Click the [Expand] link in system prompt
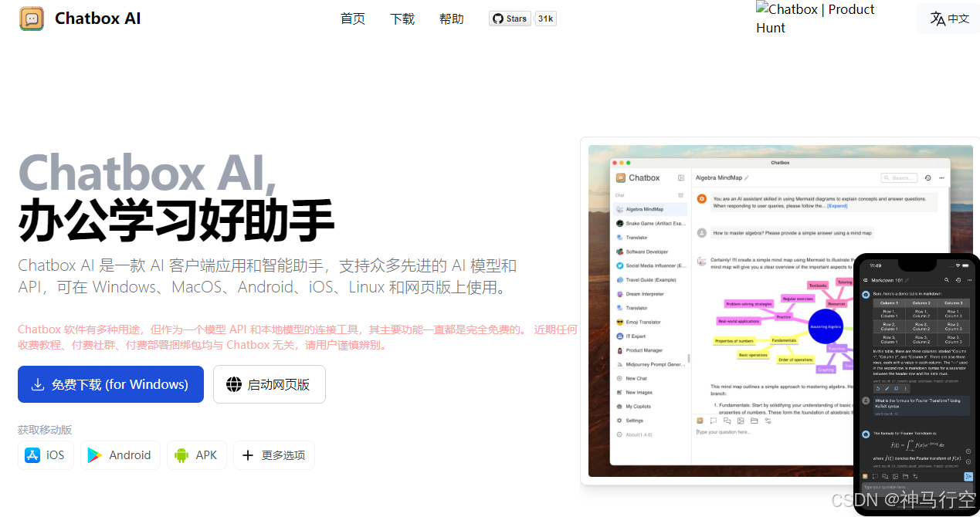 point(837,206)
